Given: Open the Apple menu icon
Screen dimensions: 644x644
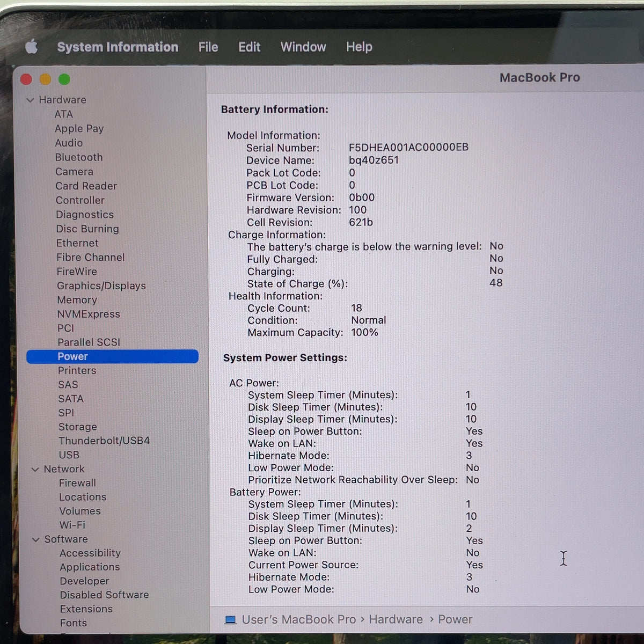Looking at the screenshot, I should [32, 47].
